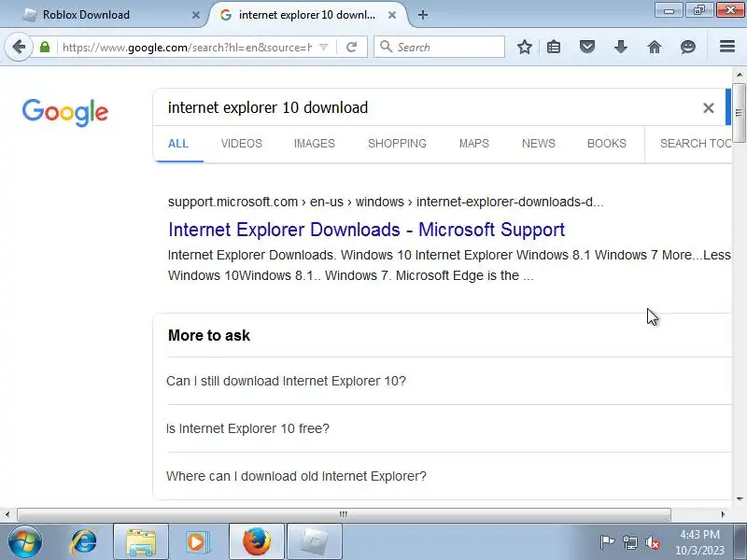Open SEARCH TOOLS options

(x=696, y=144)
